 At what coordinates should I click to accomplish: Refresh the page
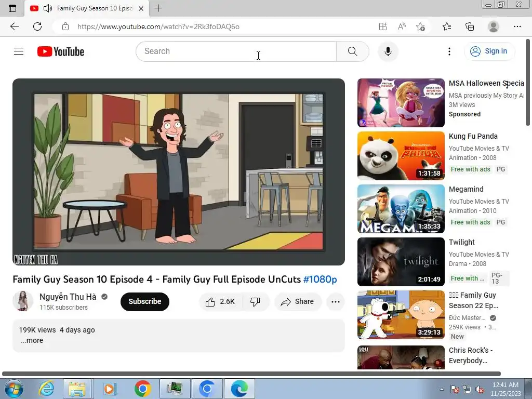[x=37, y=26]
